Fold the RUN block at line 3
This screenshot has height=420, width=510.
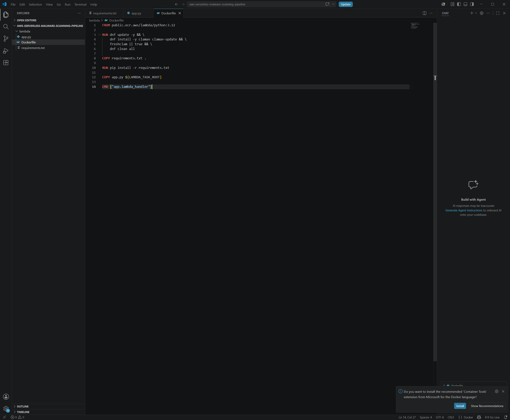[99, 35]
